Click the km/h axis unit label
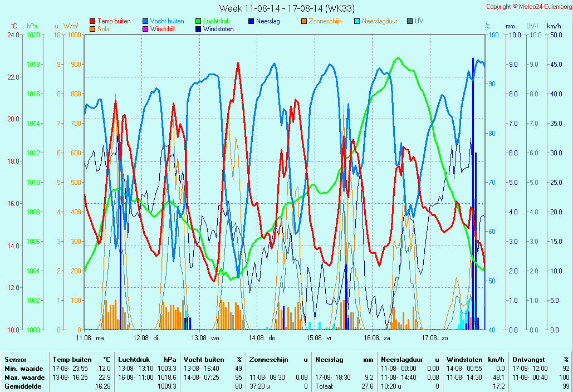The width and height of the screenshot is (573, 392). 554,26
